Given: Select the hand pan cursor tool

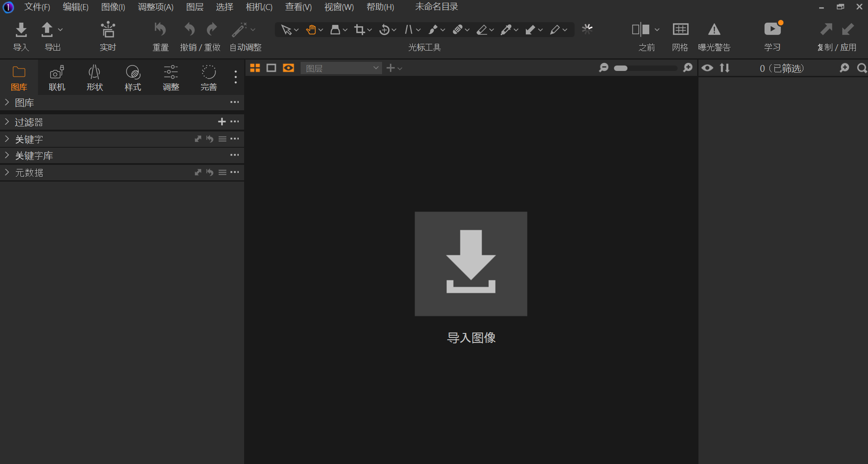Looking at the screenshot, I should click(311, 30).
